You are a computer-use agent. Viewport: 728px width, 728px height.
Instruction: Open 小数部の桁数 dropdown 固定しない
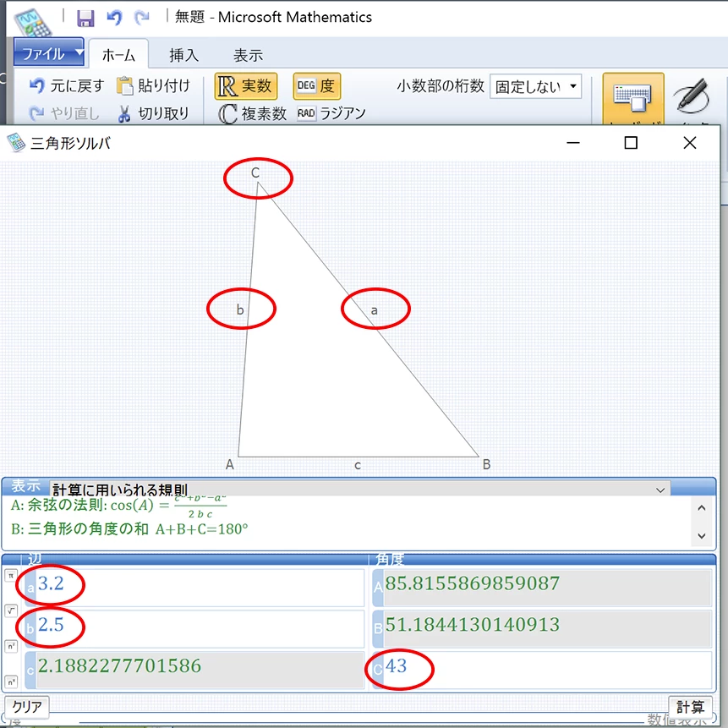pos(535,86)
